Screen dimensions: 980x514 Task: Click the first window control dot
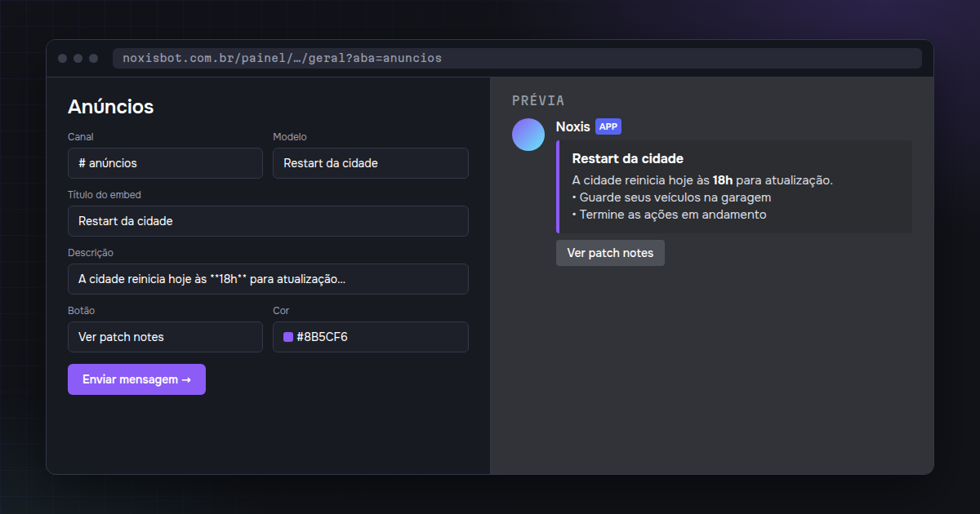(62, 59)
